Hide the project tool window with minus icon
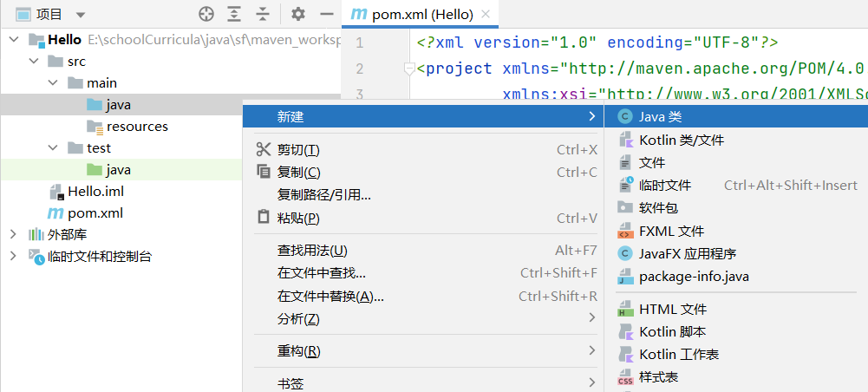 327,14
